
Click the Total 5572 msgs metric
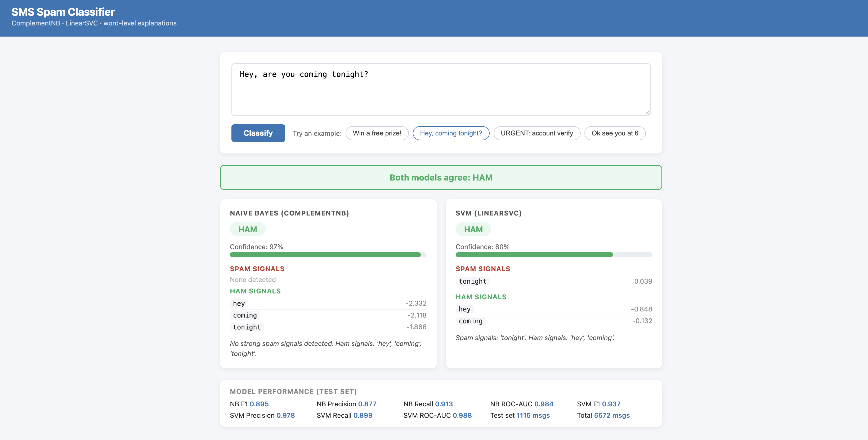click(x=603, y=415)
